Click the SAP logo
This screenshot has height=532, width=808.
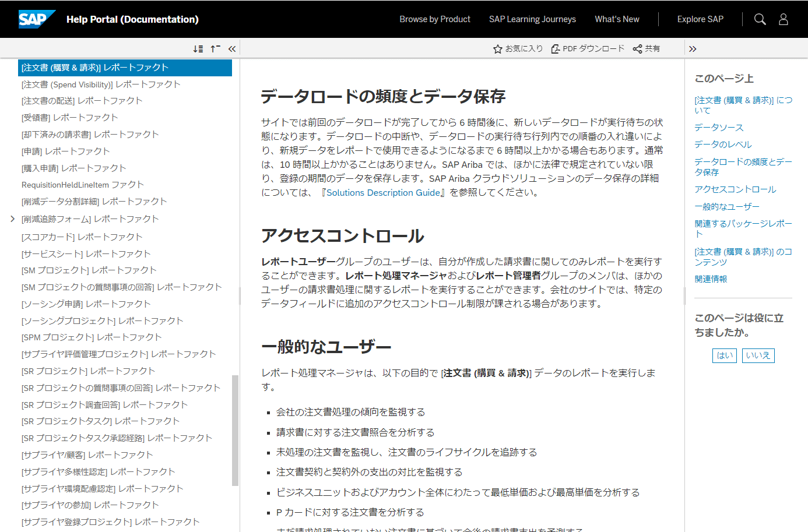pyautogui.click(x=37, y=19)
